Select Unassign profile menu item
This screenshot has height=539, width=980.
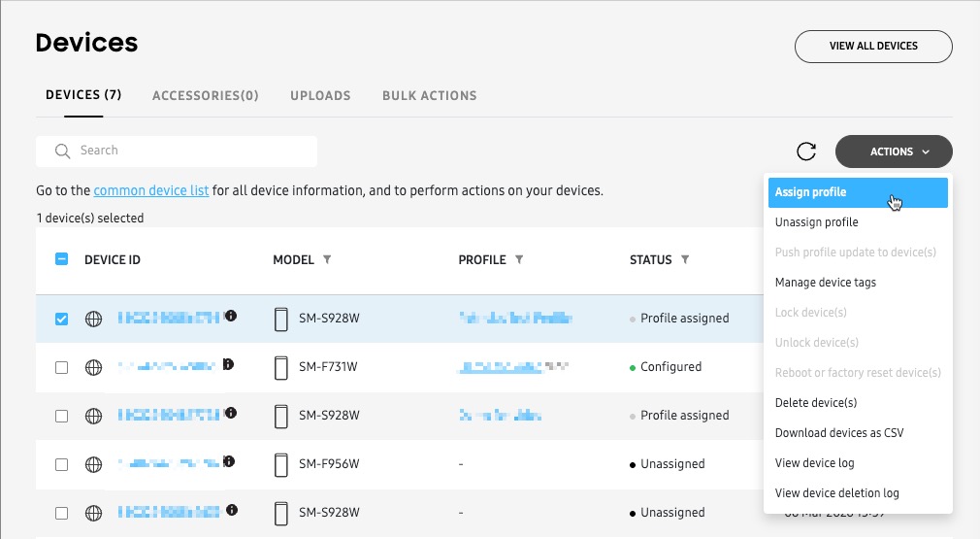coord(858,222)
